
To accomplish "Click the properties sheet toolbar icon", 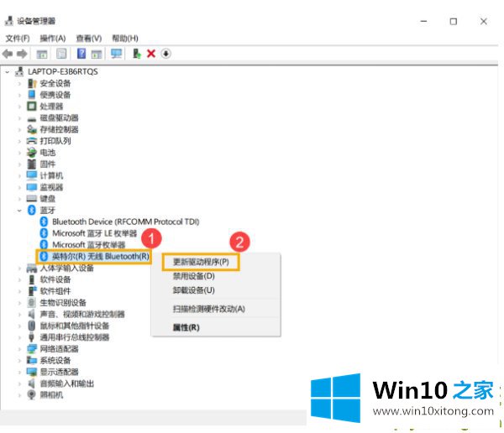I will click(x=61, y=54).
